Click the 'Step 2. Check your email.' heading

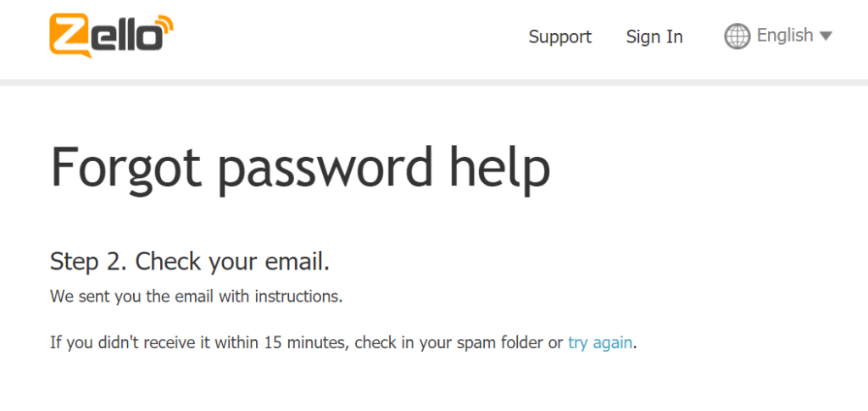[x=190, y=262]
